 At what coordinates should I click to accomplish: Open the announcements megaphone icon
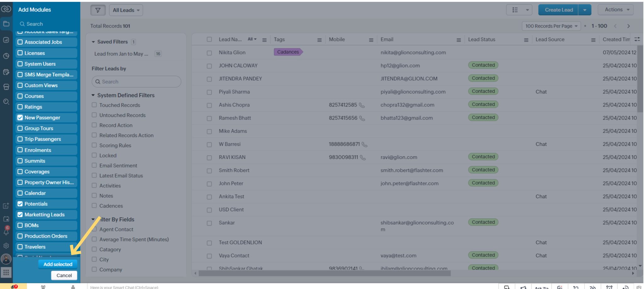tap(524, 287)
